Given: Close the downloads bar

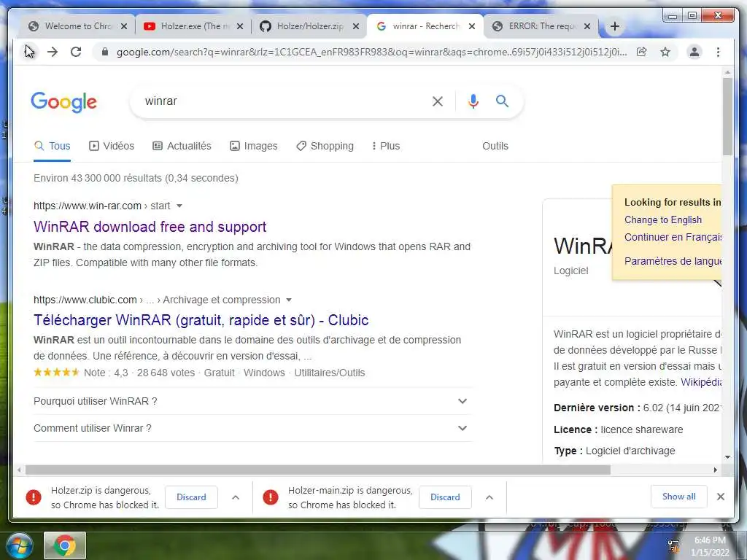Looking at the screenshot, I should (x=721, y=497).
